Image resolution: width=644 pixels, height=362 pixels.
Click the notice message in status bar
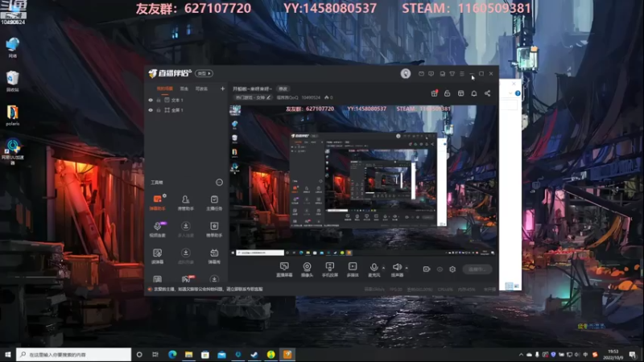pos(208,290)
